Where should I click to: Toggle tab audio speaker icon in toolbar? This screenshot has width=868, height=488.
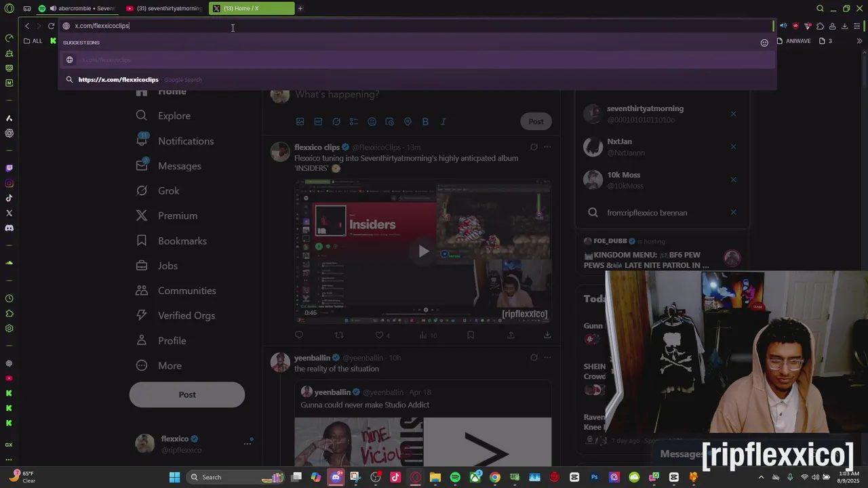click(783, 26)
